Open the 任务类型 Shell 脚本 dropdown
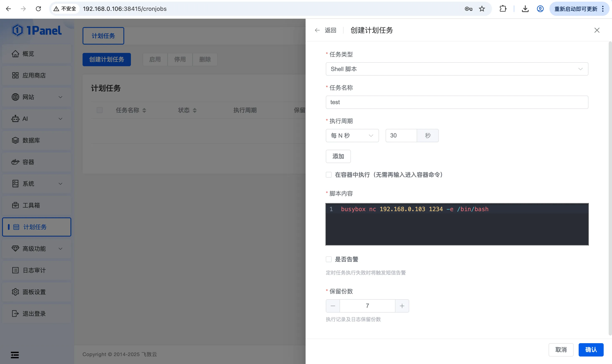This screenshot has height=364, width=612. click(457, 69)
